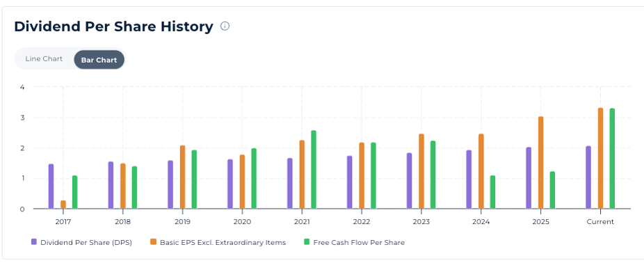
Task: Click the orange Basic EPS legend square
Action: (153, 242)
